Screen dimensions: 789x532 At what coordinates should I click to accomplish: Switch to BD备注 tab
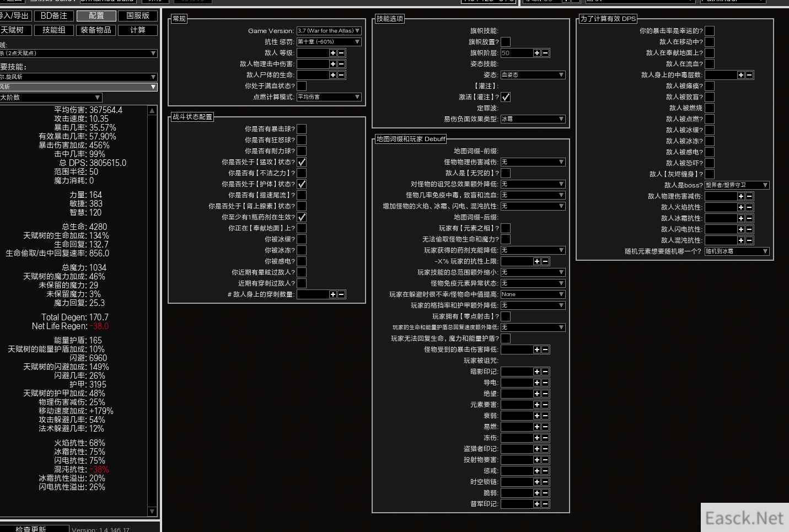coord(54,16)
